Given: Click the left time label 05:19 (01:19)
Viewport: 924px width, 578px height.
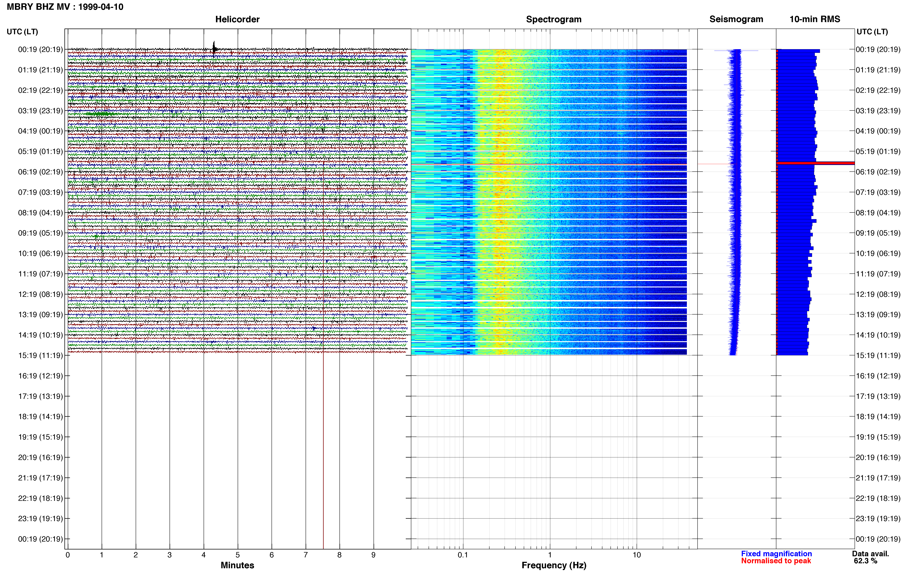Looking at the screenshot, I should [41, 151].
